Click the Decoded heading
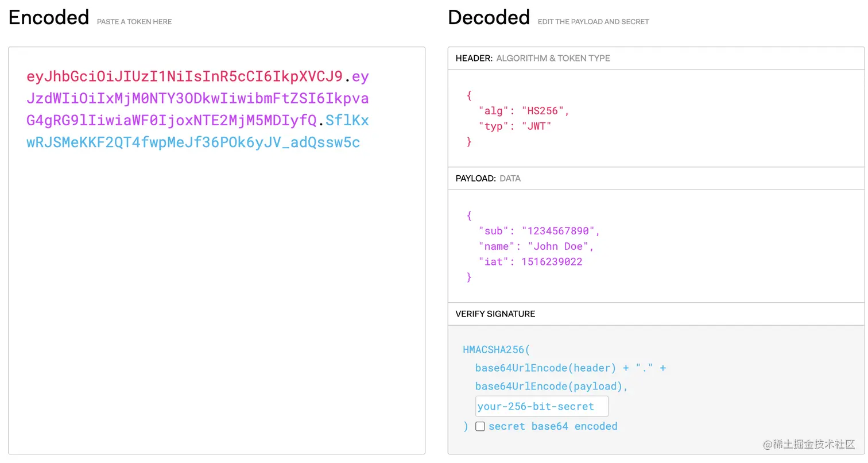 pyautogui.click(x=489, y=18)
